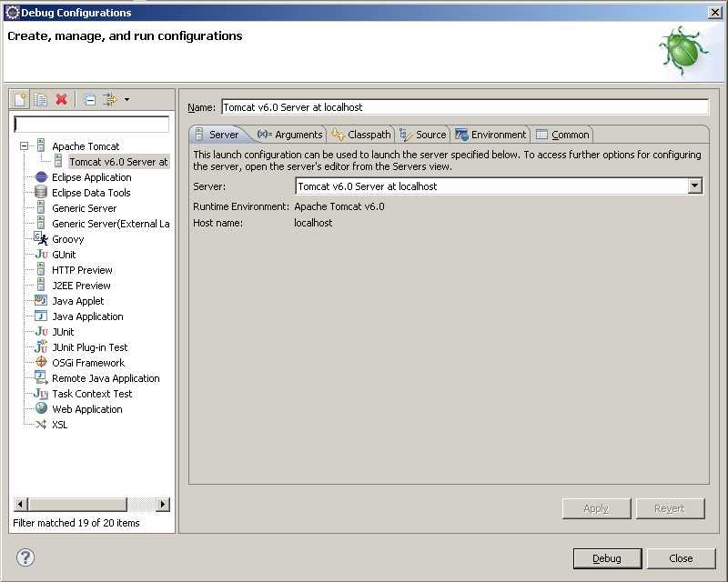Click the J2EE Preview server icon

pyautogui.click(x=41, y=285)
